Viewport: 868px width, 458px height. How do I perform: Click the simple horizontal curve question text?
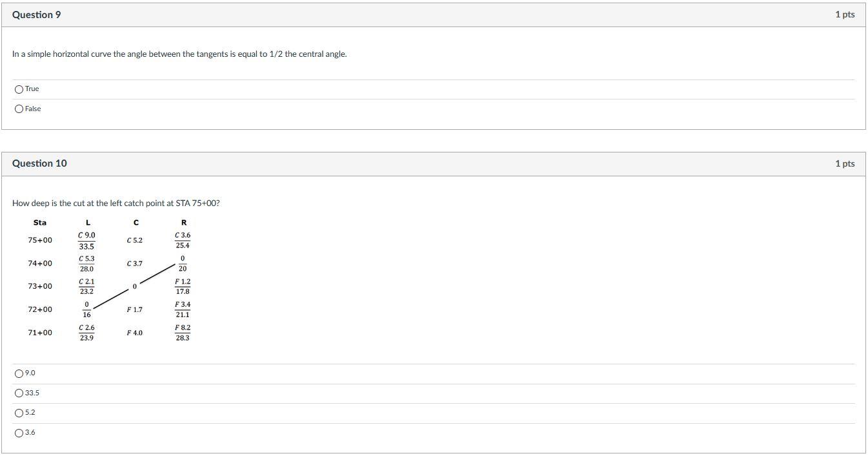tap(179, 54)
